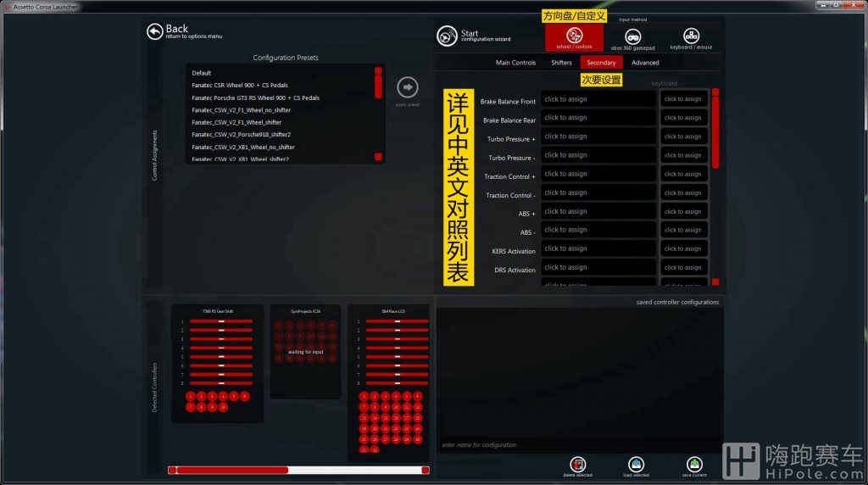
Task: Assign controller button for KERS Activation
Action: [x=598, y=248]
